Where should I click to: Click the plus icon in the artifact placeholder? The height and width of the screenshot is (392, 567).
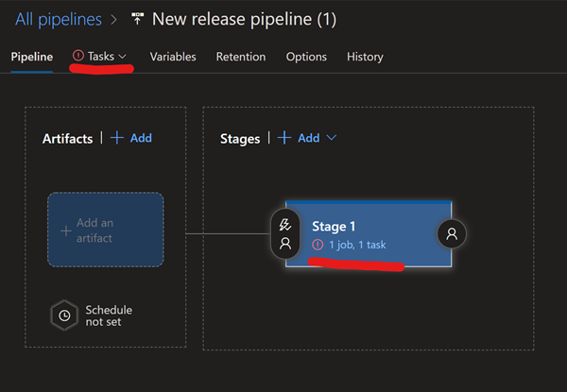click(x=65, y=230)
